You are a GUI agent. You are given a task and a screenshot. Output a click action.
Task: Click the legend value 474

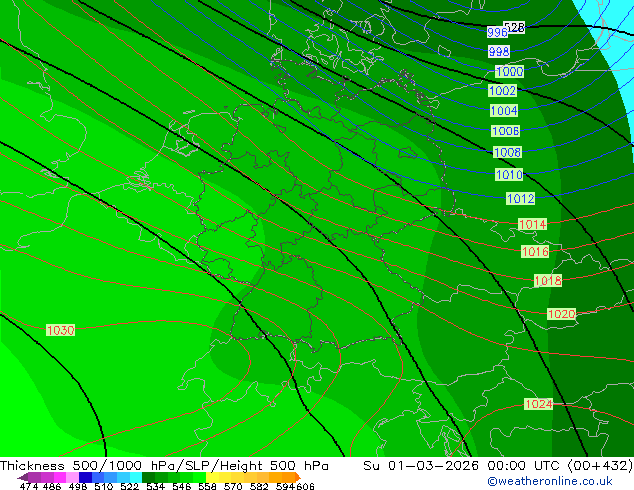tap(29, 486)
